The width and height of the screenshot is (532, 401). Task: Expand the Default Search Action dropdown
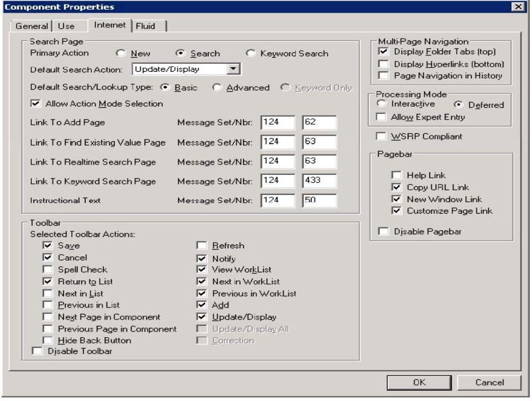click(233, 69)
